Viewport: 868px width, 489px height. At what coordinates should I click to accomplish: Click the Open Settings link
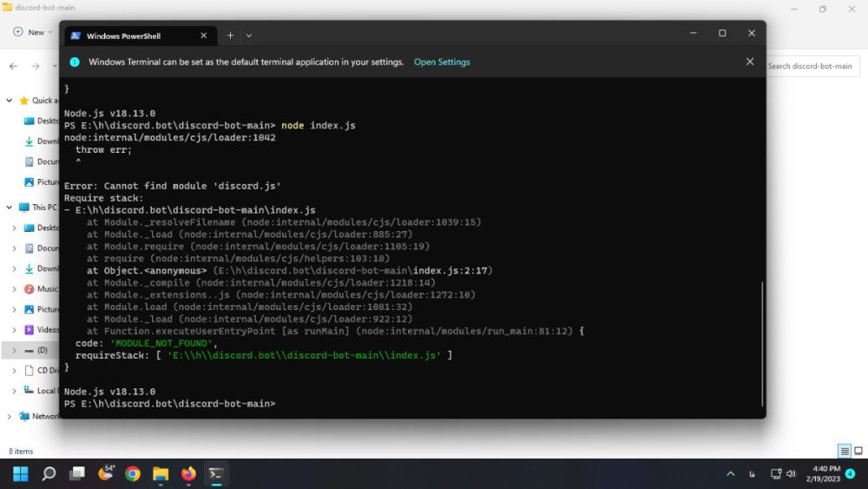tap(442, 63)
